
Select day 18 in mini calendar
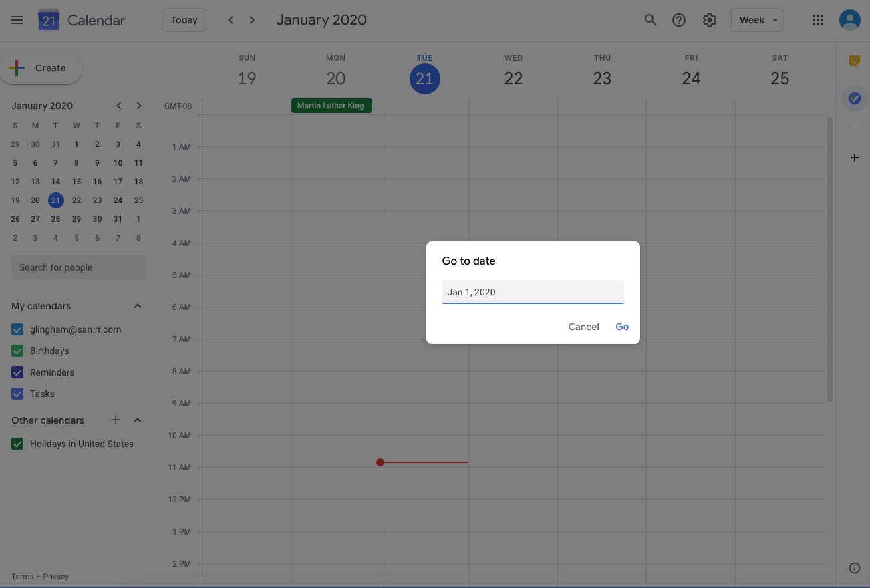(x=138, y=182)
